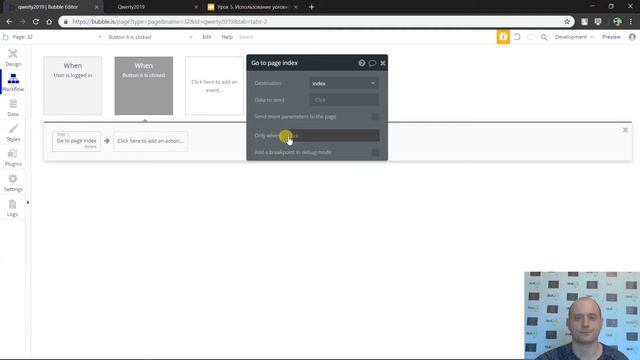Switch to the Урок 5 browser tab
This screenshot has height=360, width=640.
[253, 7]
